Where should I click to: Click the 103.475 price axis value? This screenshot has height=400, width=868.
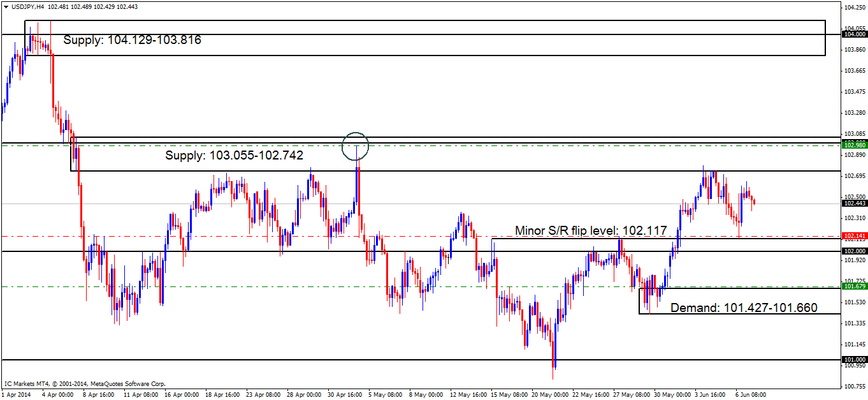[x=854, y=91]
